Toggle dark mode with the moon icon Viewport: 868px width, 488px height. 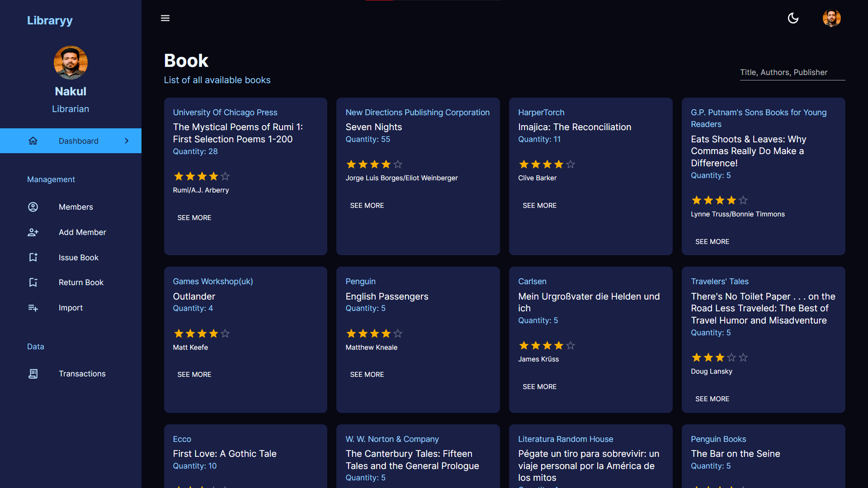click(x=793, y=18)
